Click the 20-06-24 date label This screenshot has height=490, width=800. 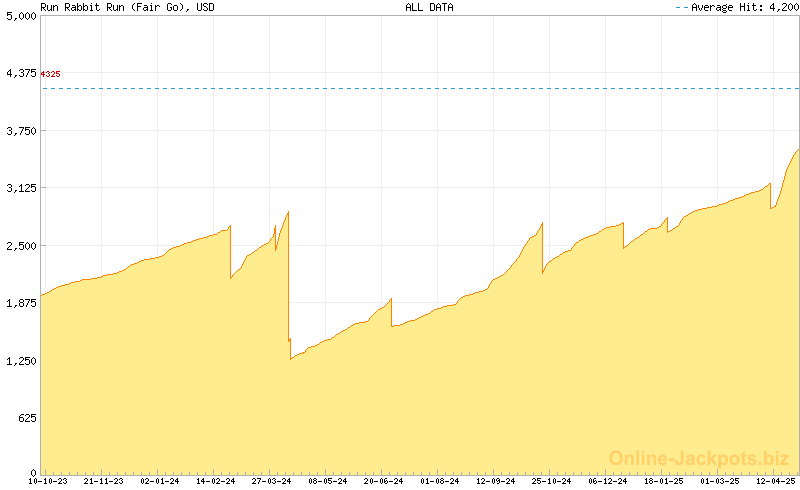(x=384, y=482)
